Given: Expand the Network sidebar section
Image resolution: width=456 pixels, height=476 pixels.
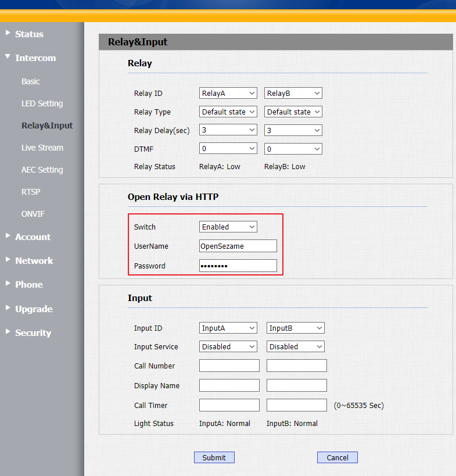Looking at the screenshot, I should [x=34, y=261].
